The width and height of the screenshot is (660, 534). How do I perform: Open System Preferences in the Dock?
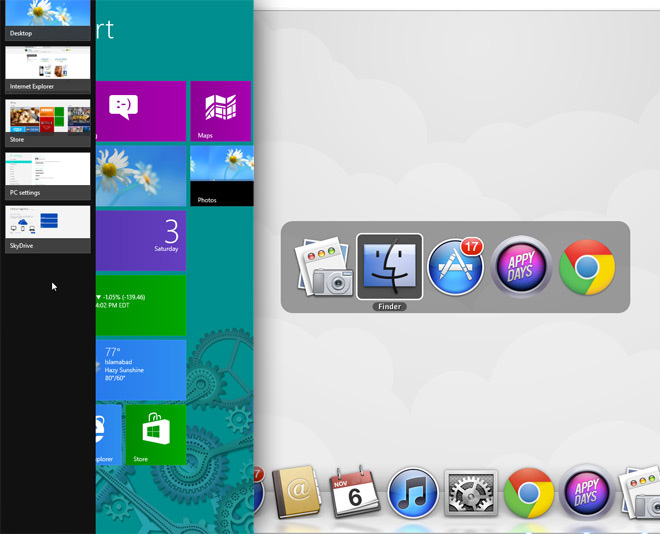pos(471,493)
